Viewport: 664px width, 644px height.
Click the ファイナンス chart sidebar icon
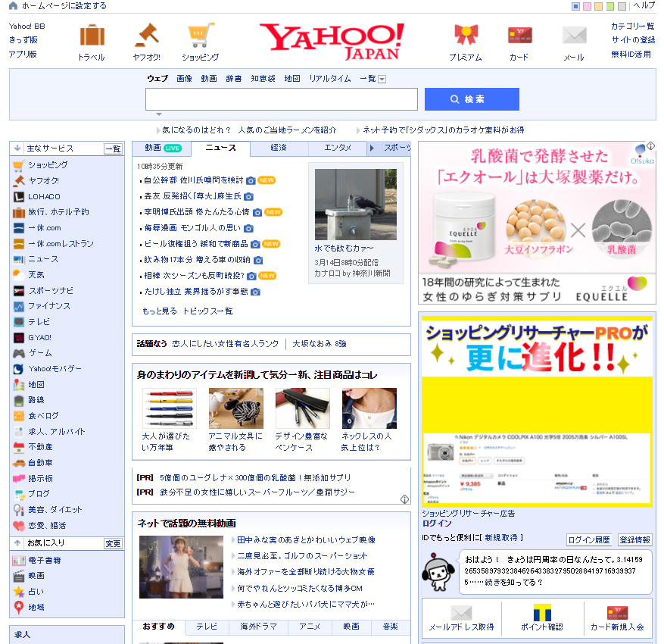coord(19,306)
